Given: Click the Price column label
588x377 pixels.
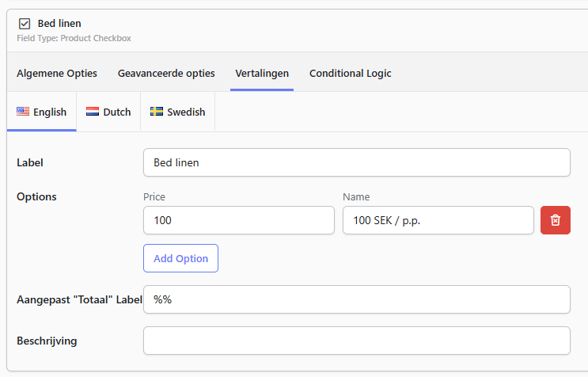Looking at the screenshot, I should 154,197.
